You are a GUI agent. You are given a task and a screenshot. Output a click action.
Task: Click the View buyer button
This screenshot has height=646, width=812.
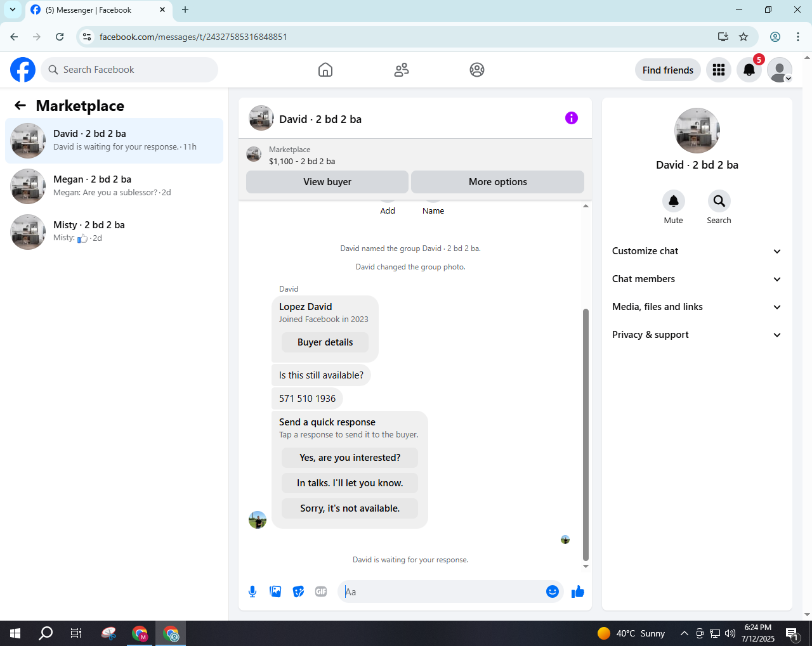327,182
